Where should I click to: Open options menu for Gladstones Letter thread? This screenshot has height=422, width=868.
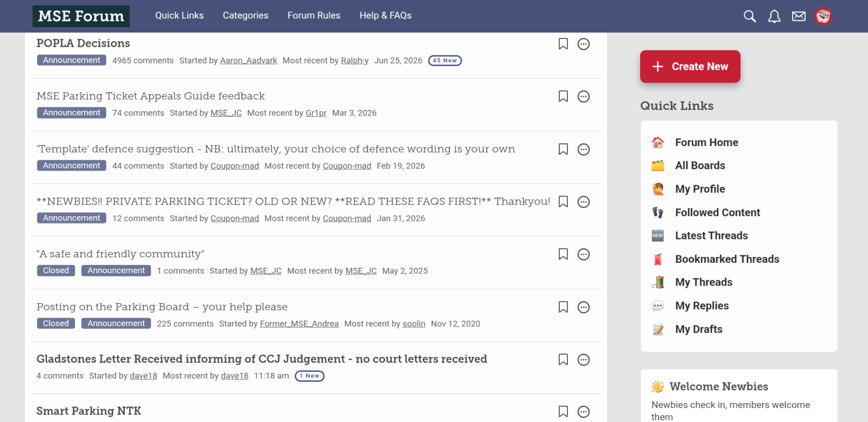click(x=584, y=360)
